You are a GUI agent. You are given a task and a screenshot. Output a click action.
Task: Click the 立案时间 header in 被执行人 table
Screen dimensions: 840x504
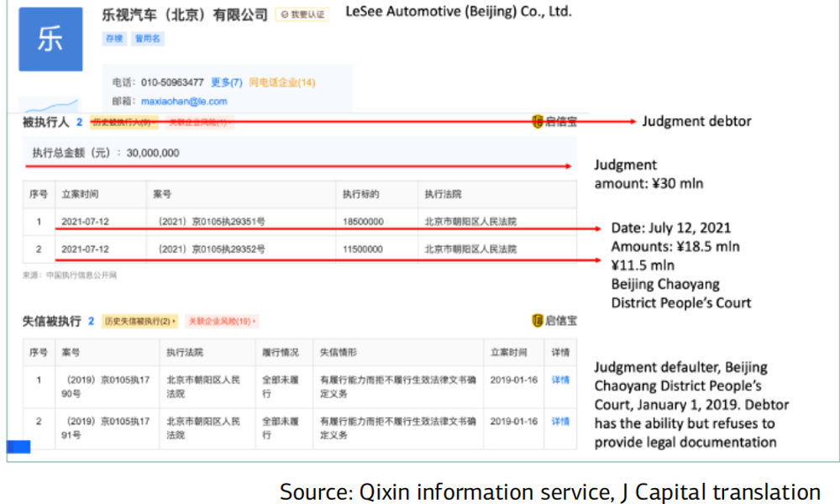click(80, 194)
